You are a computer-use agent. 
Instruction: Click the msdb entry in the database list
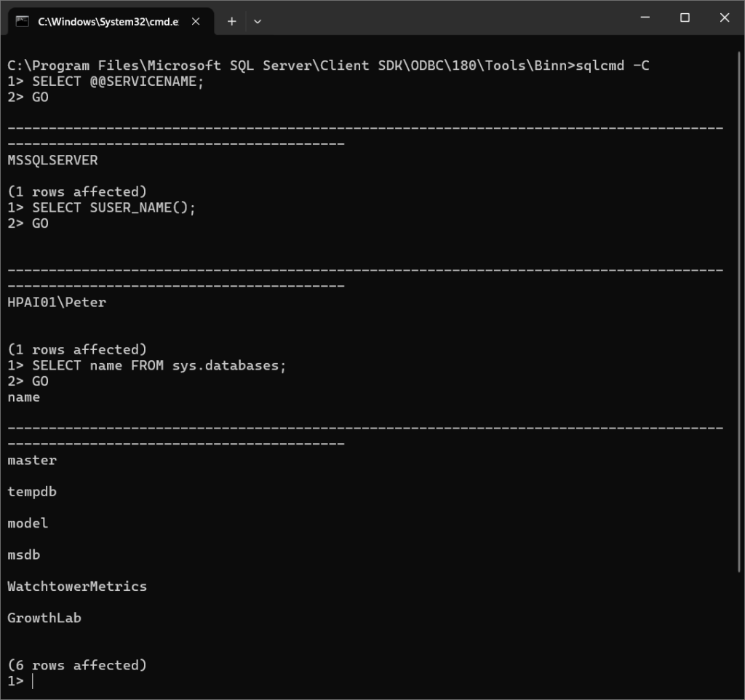(x=23, y=554)
